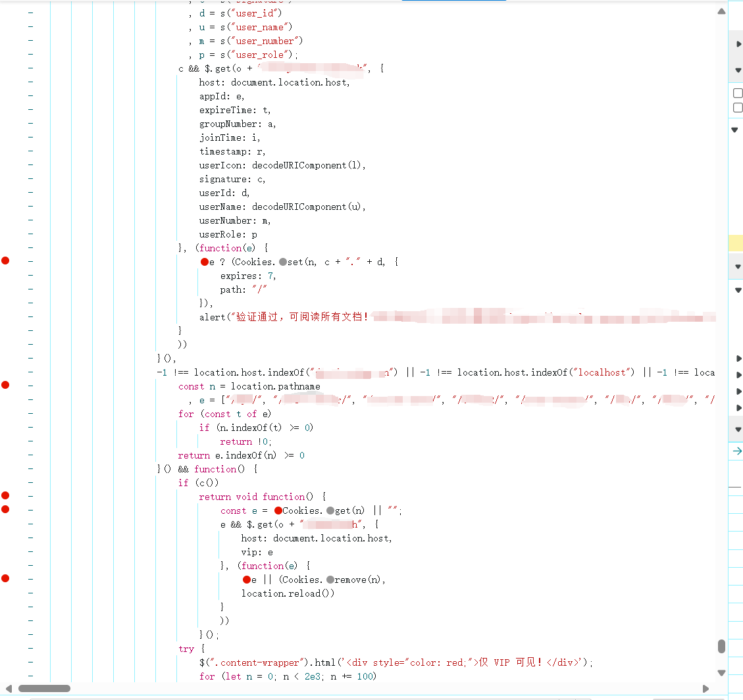The width and height of the screenshot is (743, 700).
Task: Enable gray inline breakpoint before "set(n, c"
Action: pyautogui.click(x=283, y=262)
